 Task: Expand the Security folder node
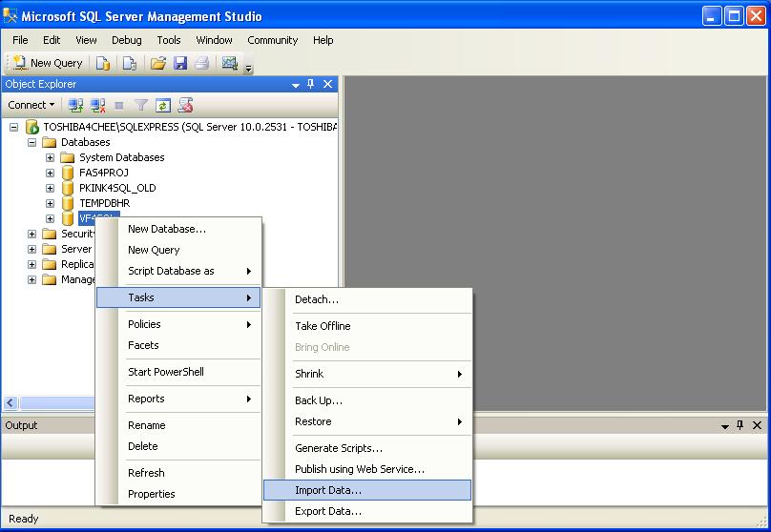click(31, 234)
